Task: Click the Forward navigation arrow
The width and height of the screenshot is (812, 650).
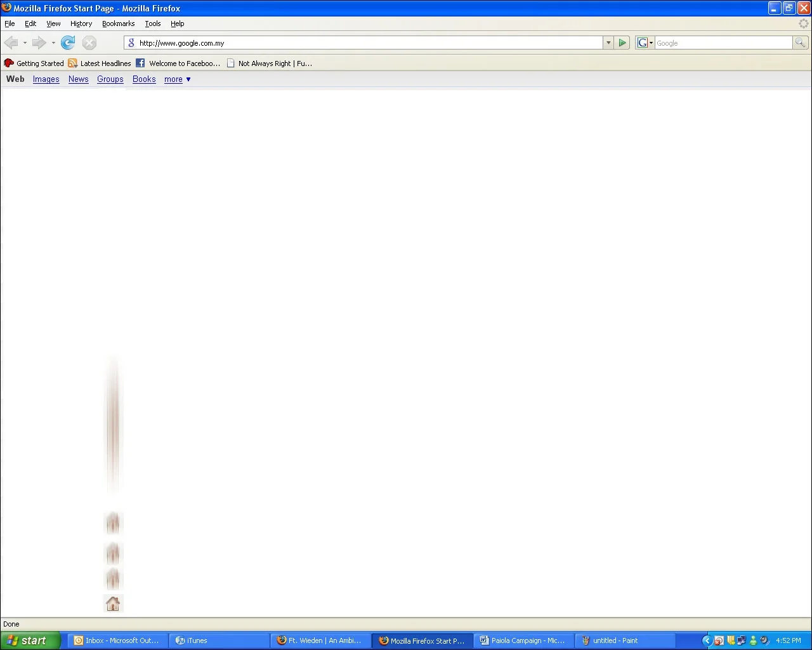Action: 39,43
